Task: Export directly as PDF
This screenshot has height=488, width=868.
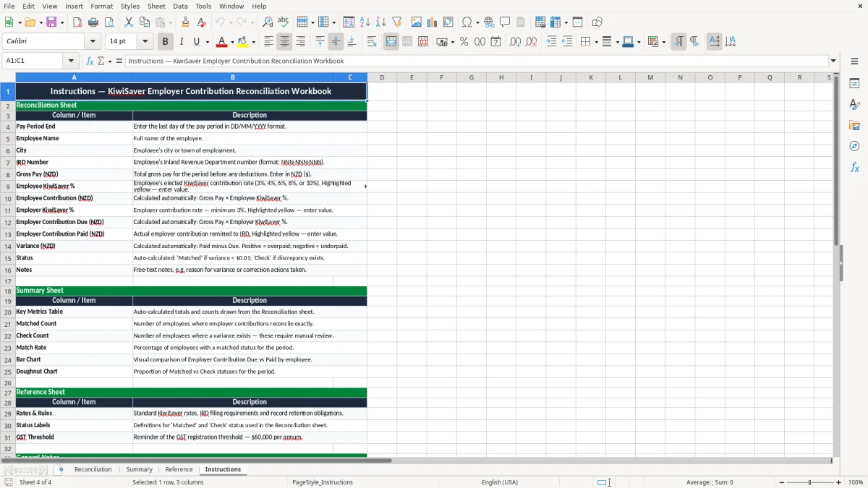Action: click(x=77, y=22)
